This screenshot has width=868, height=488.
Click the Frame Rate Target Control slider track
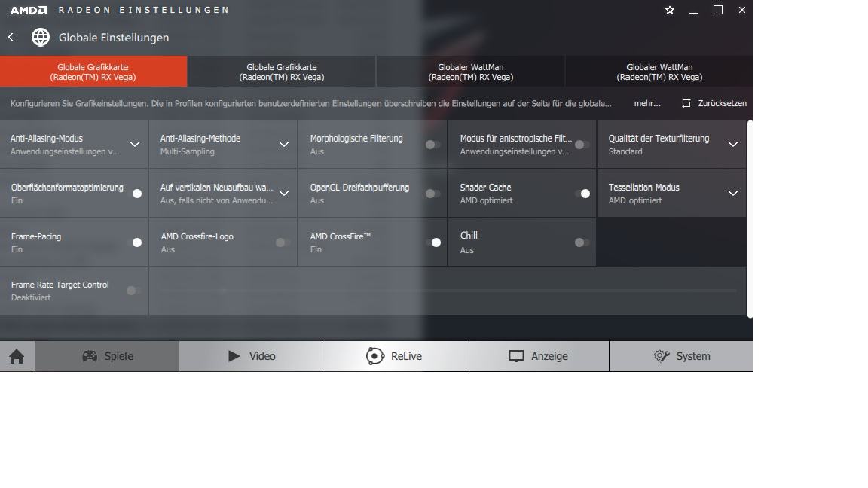[448, 291]
